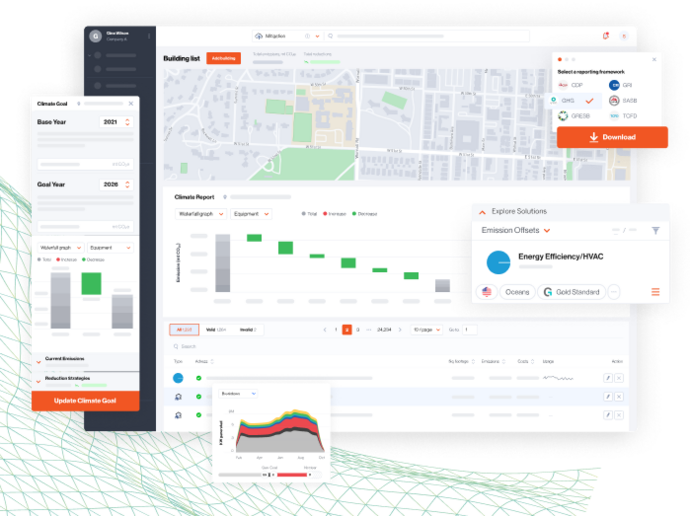Open the orange hamburger menu on the HVAC card
690x516 pixels.
[656, 292]
